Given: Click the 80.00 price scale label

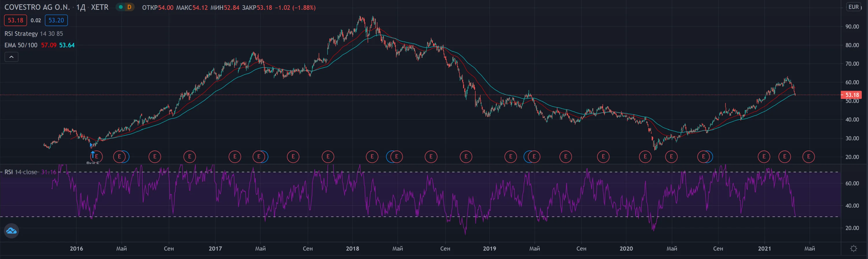Looking at the screenshot, I should (x=852, y=45).
